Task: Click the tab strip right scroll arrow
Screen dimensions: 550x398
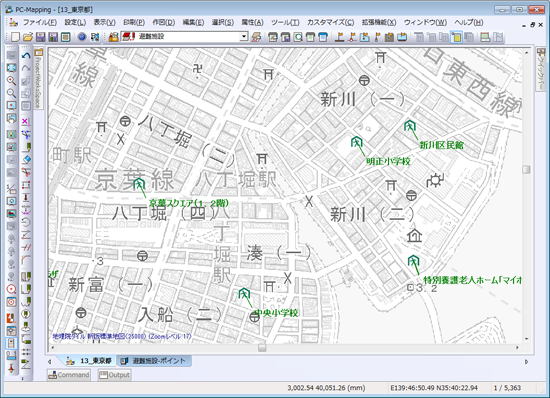Action: click(x=526, y=362)
